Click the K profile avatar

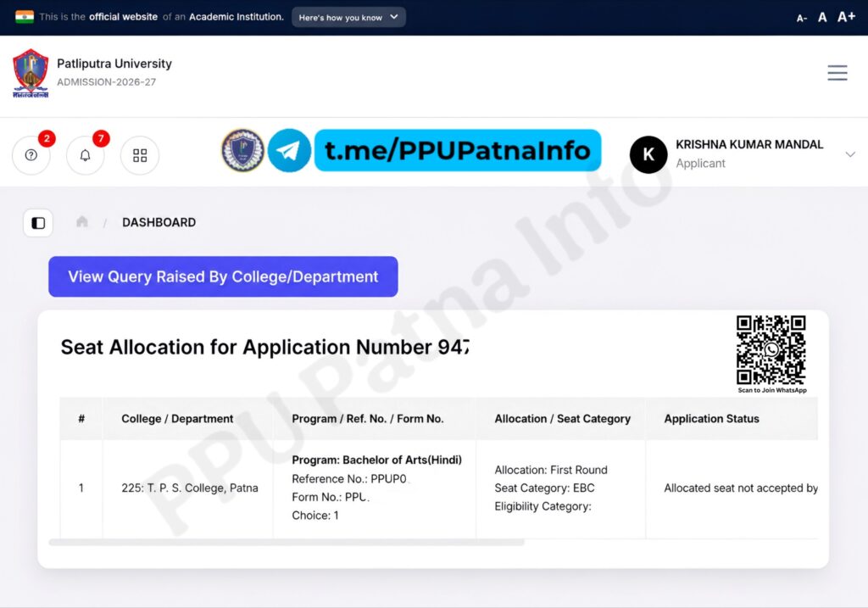point(648,154)
